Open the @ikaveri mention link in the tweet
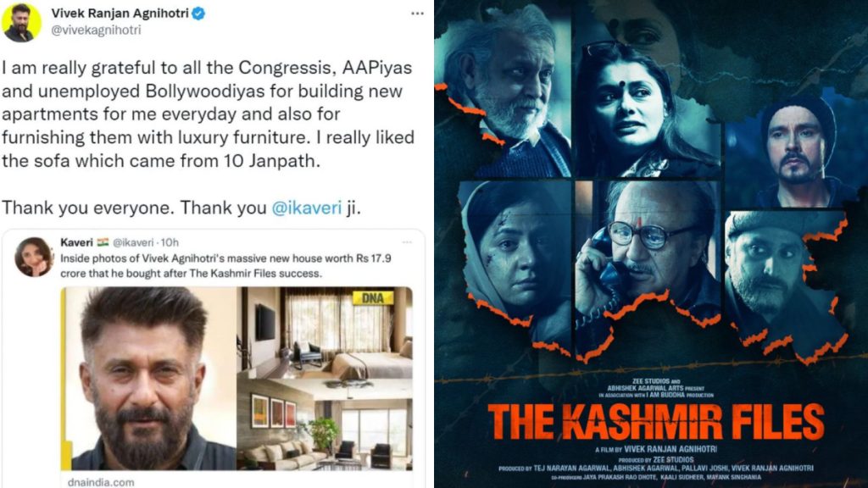 point(307,208)
